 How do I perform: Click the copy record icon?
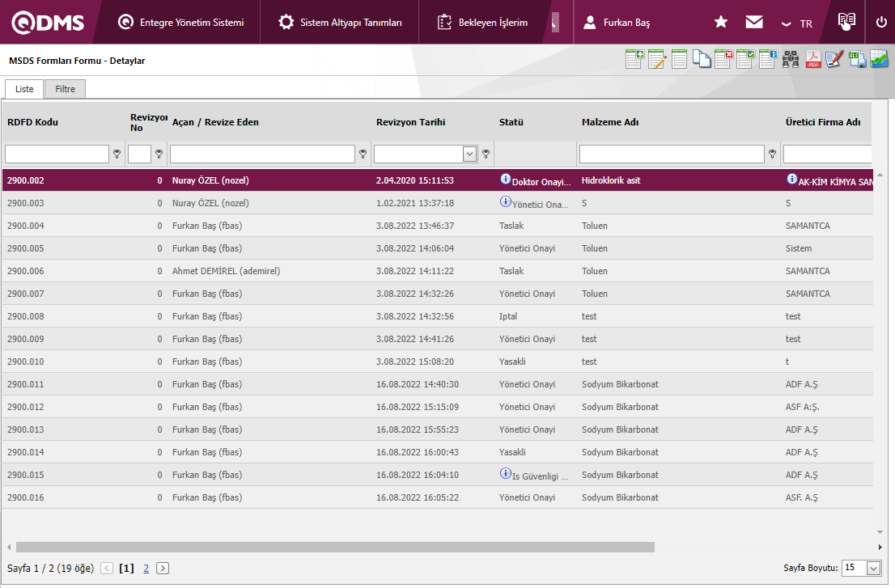(x=701, y=60)
